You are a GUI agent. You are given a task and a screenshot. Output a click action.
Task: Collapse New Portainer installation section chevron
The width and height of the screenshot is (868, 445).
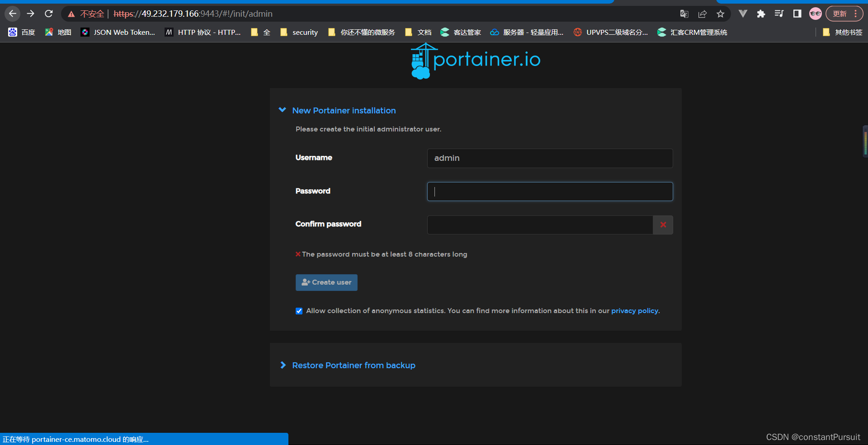coord(283,110)
